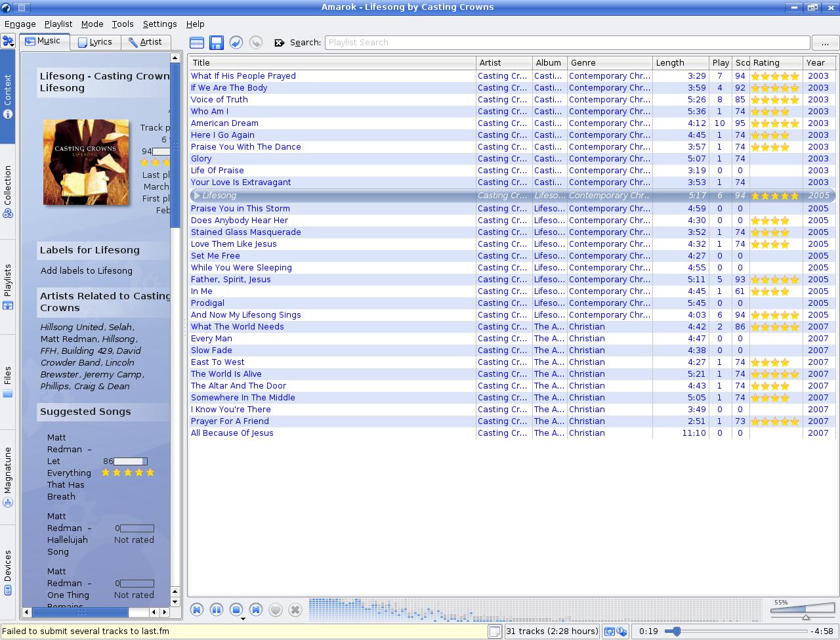Open the search filter '...' button

825,43
